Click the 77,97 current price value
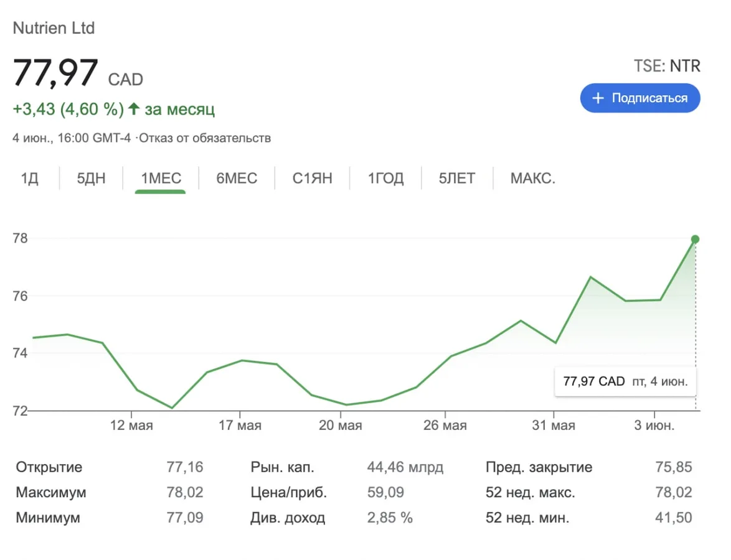Screen dimensions: 731x560 pyautogui.click(x=55, y=73)
